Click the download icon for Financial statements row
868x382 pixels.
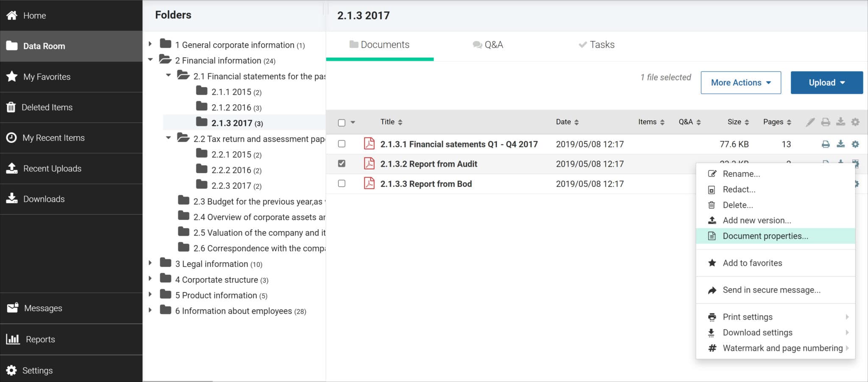[x=840, y=144]
